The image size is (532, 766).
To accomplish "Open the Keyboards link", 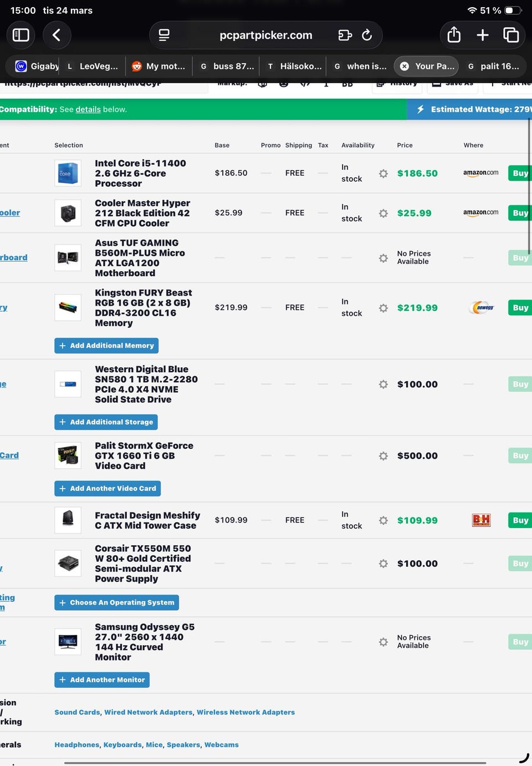I will 122,745.
